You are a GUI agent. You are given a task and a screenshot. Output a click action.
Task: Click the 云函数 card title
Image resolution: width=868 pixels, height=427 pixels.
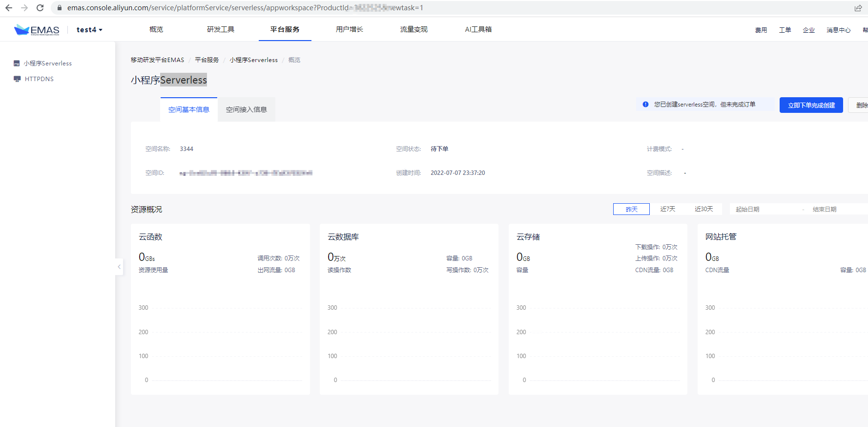[150, 237]
